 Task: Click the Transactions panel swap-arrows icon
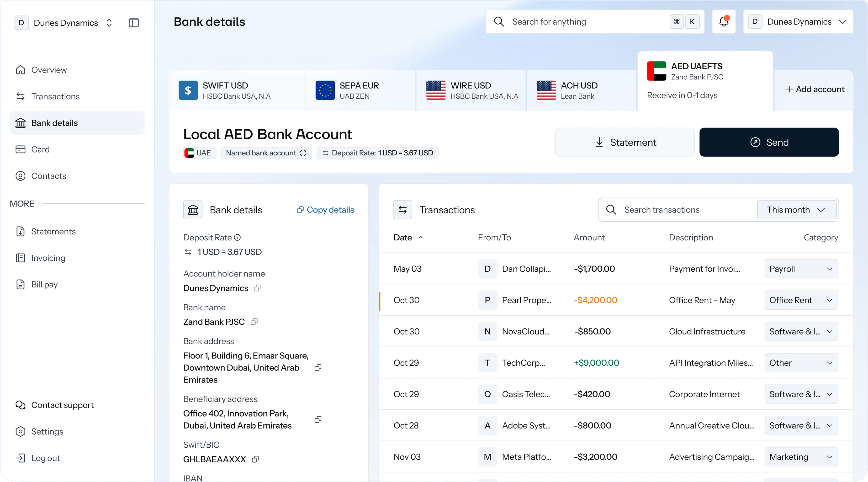click(402, 210)
